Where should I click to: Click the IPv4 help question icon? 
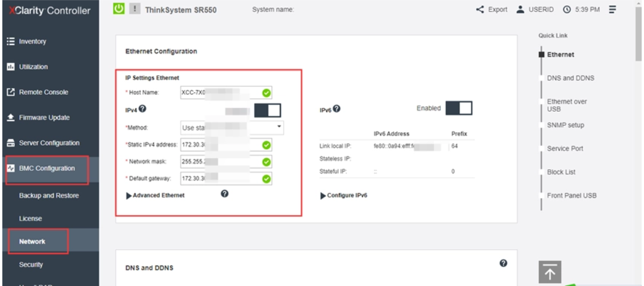[142, 109]
